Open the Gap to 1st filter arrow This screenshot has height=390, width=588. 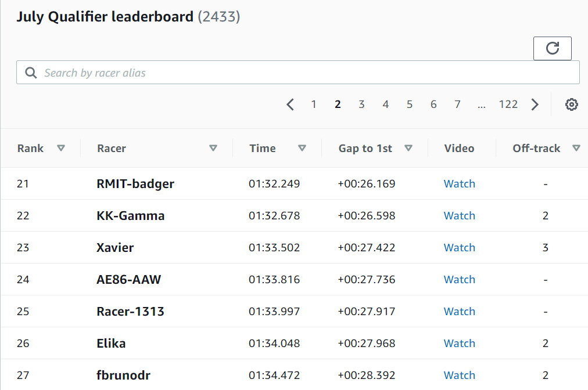pyautogui.click(x=409, y=148)
